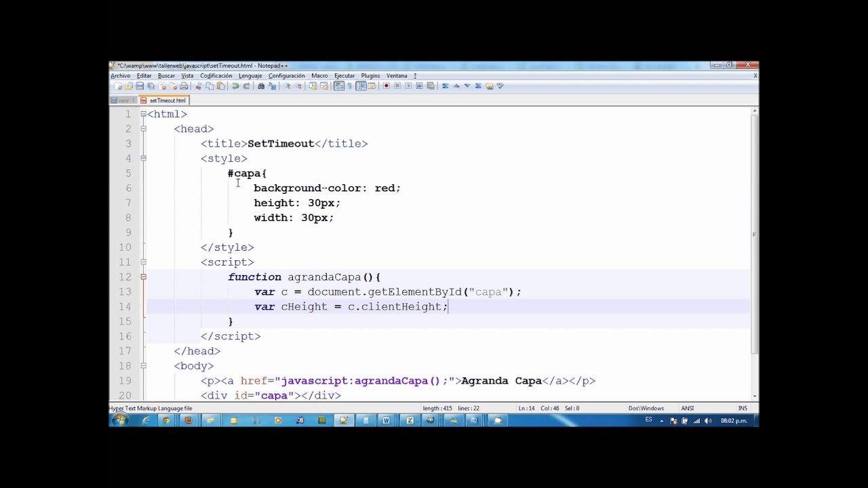The image size is (868, 488).
Task: Open the ? help menu
Action: (x=415, y=76)
